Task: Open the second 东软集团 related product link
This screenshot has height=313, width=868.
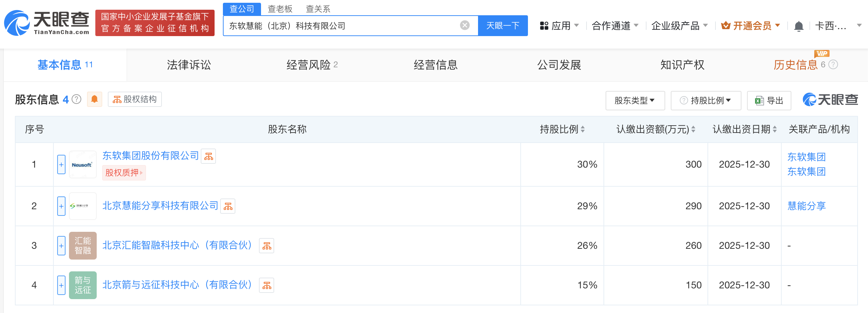Action: click(x=807, y=172)
